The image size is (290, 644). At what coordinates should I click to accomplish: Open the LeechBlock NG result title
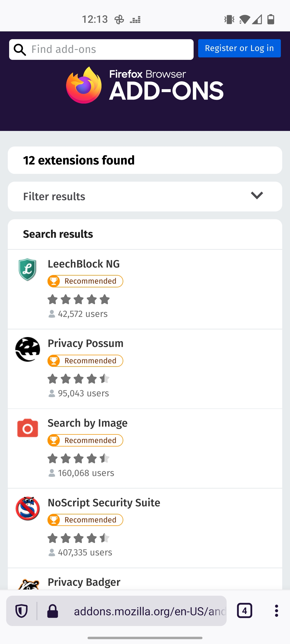coord(84,264)
